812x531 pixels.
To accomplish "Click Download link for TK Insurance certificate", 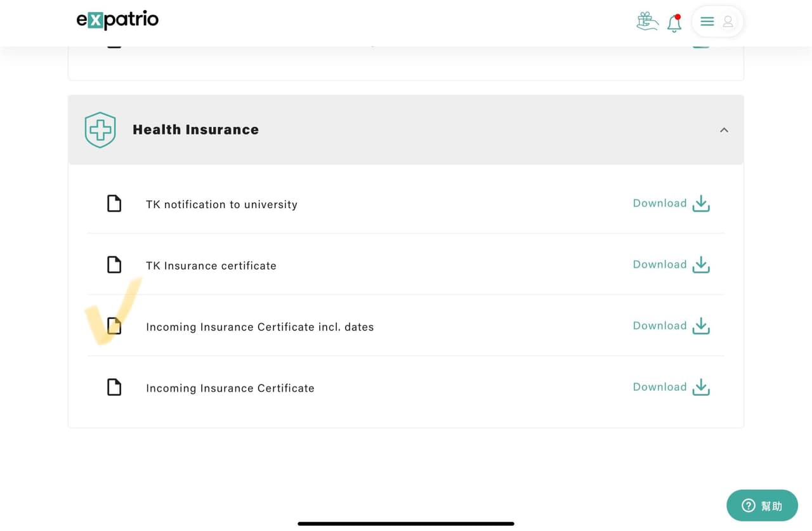I will (660, 265).
